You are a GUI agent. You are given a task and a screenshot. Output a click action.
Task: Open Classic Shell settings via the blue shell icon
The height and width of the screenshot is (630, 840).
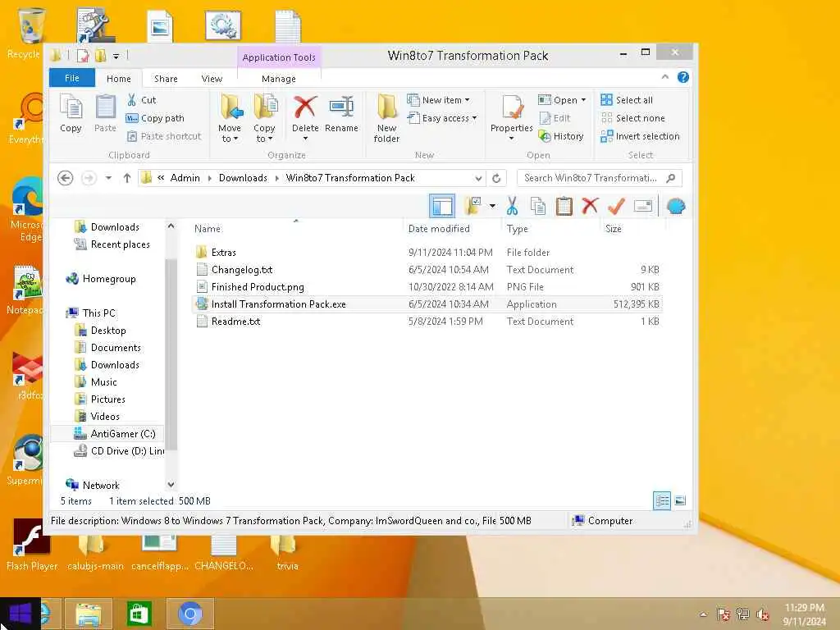pos(676,206)
